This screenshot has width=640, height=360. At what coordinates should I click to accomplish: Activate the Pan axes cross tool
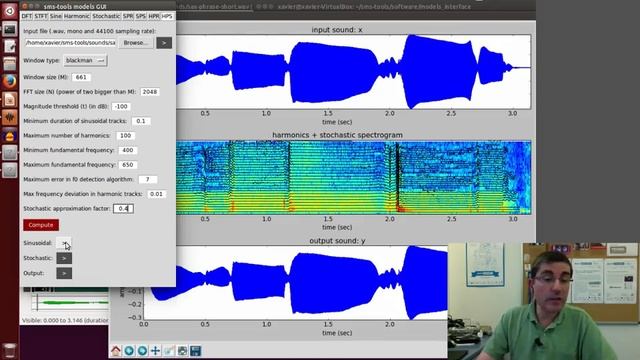pyautogui.click(x=156, y=351)
